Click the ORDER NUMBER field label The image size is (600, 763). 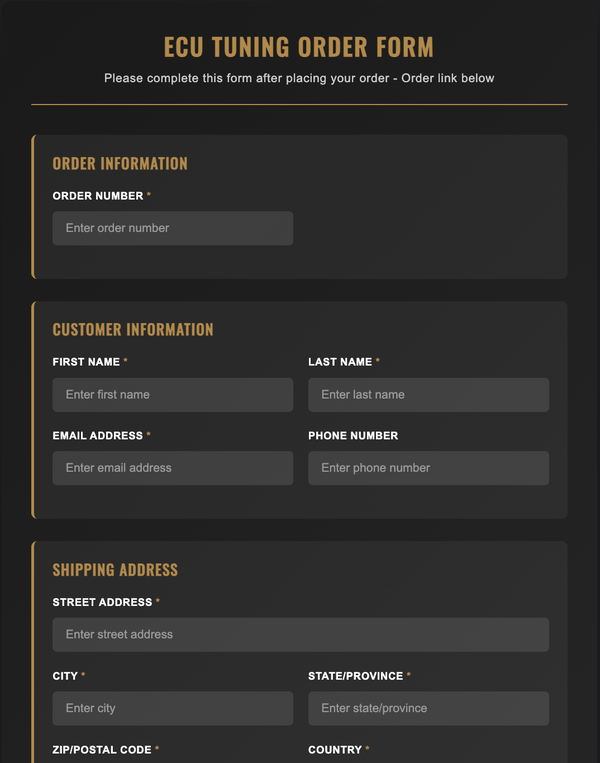coord(98,196)
